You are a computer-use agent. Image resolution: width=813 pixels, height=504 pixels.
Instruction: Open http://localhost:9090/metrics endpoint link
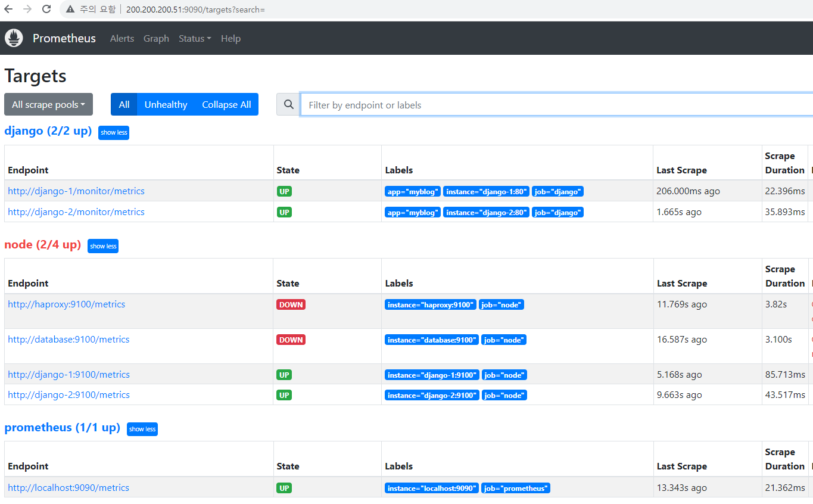click(x=68, y=488)
